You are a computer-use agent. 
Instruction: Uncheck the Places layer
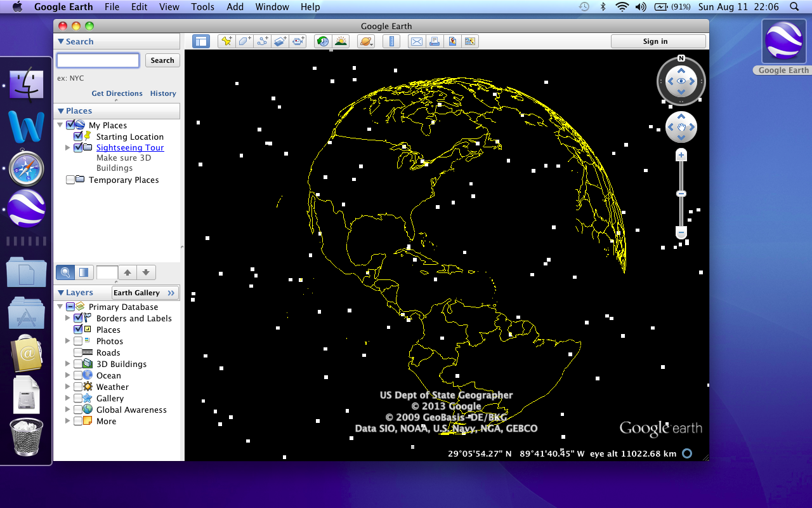(x=78, y=330)
